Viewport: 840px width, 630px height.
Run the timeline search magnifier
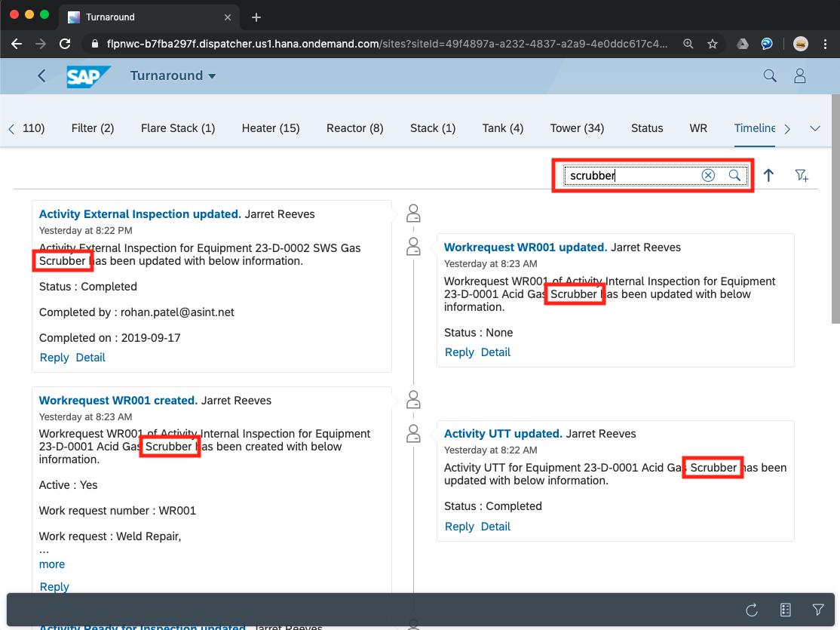click(x=734, y=175)
